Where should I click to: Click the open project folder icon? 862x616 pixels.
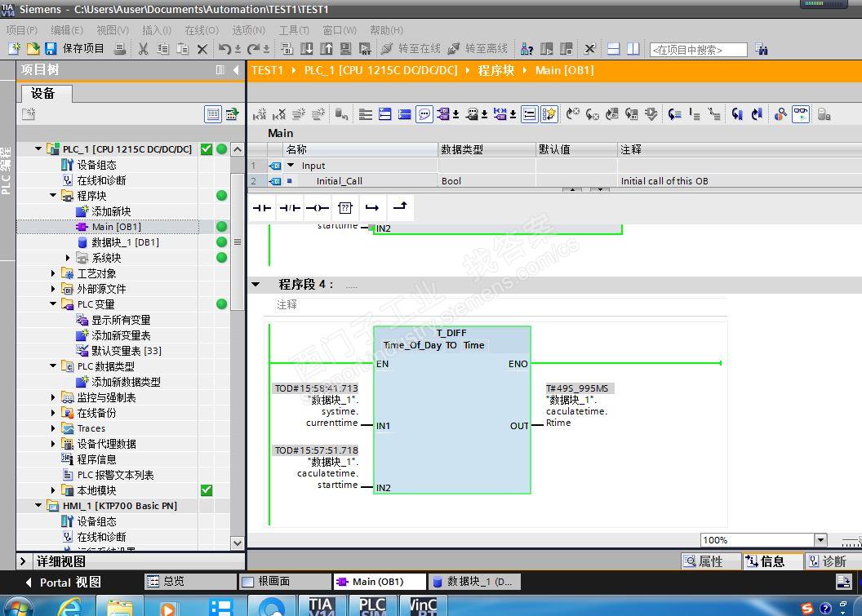coord(33,48)
